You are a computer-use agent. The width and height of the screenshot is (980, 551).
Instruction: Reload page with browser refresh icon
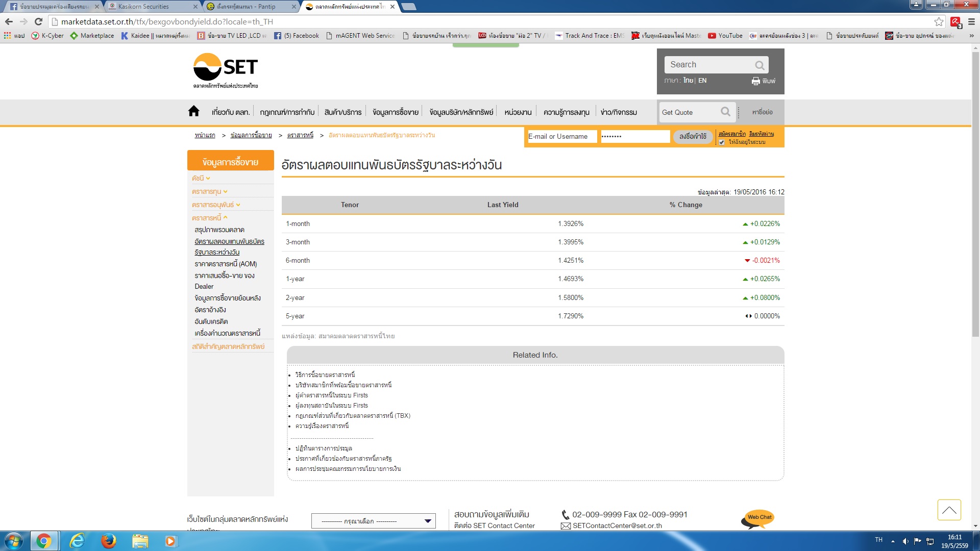point(38,21)
